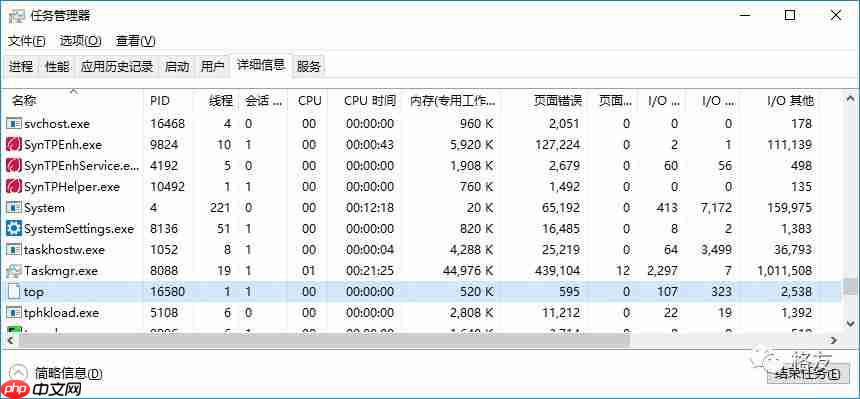Click page faults value 439,104

(x=558, y=271)
